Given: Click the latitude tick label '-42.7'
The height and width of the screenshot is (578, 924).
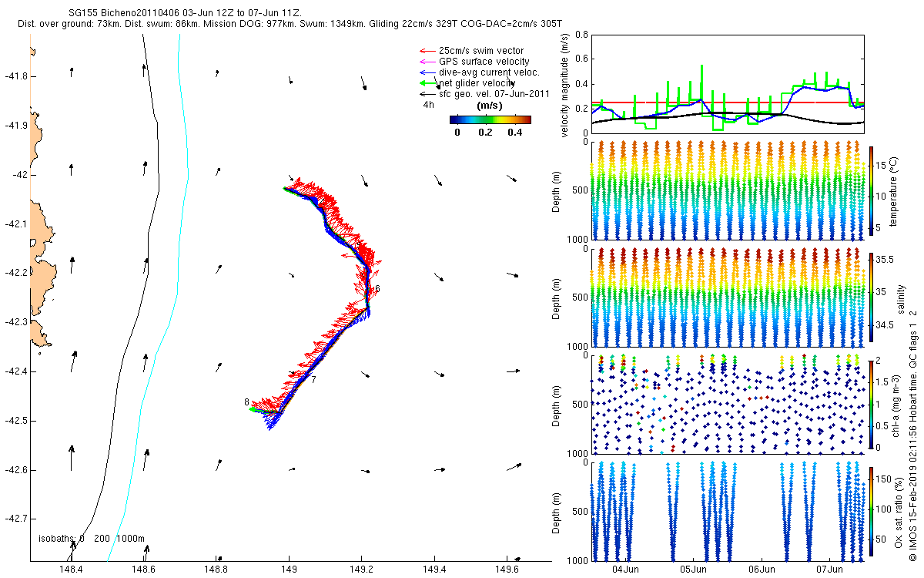Looking at the screenshot, I should point(15,519).
